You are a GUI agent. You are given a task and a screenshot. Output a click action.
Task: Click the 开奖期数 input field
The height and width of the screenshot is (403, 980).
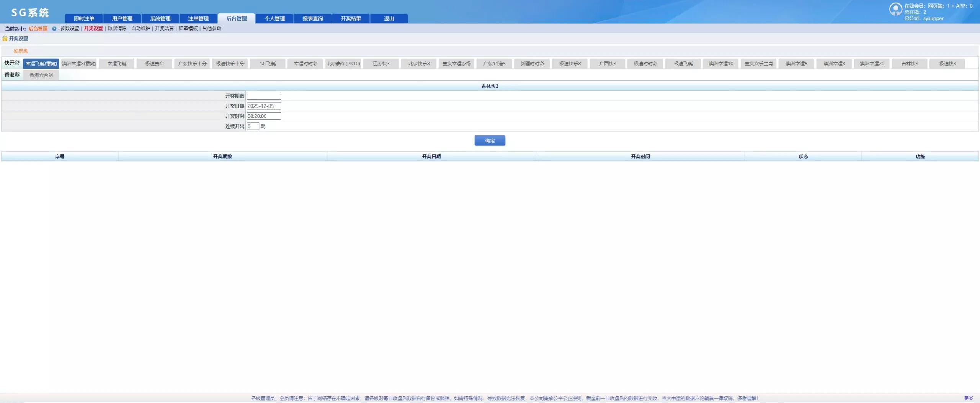click(263, 96)
